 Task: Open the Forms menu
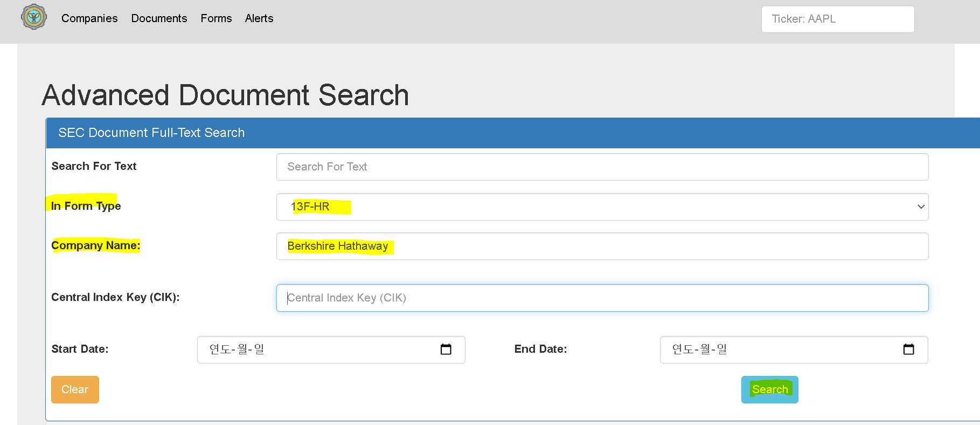tap(216, 18)
